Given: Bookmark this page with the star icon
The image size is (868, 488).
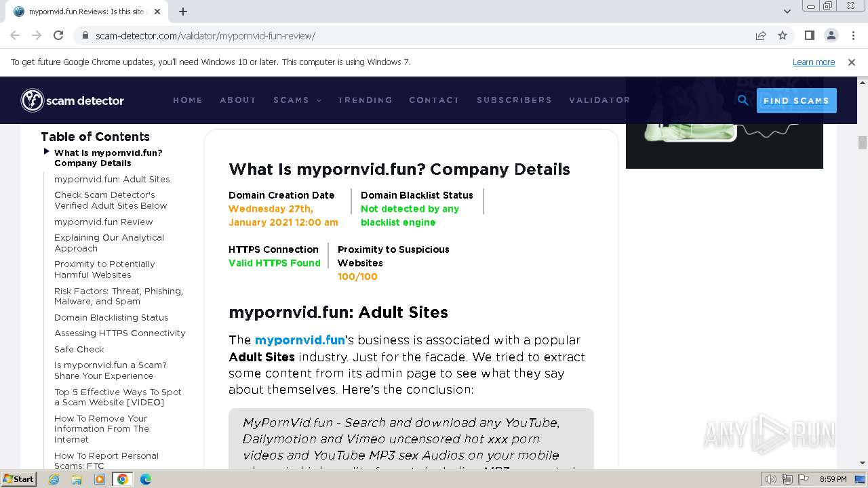Looking at the screenshot, I should pos(783,35).
